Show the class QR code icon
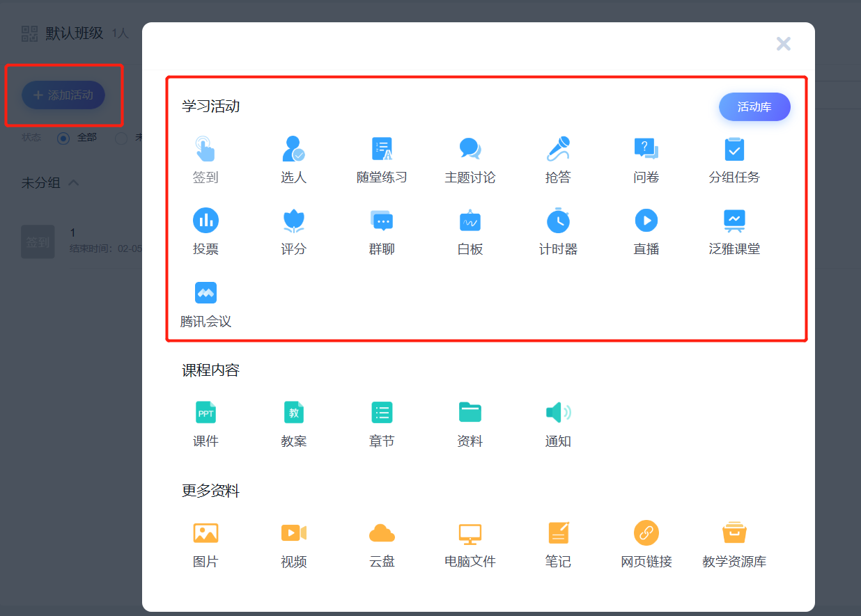This screenshot has width=861, height=616. (x=29, y=33)
